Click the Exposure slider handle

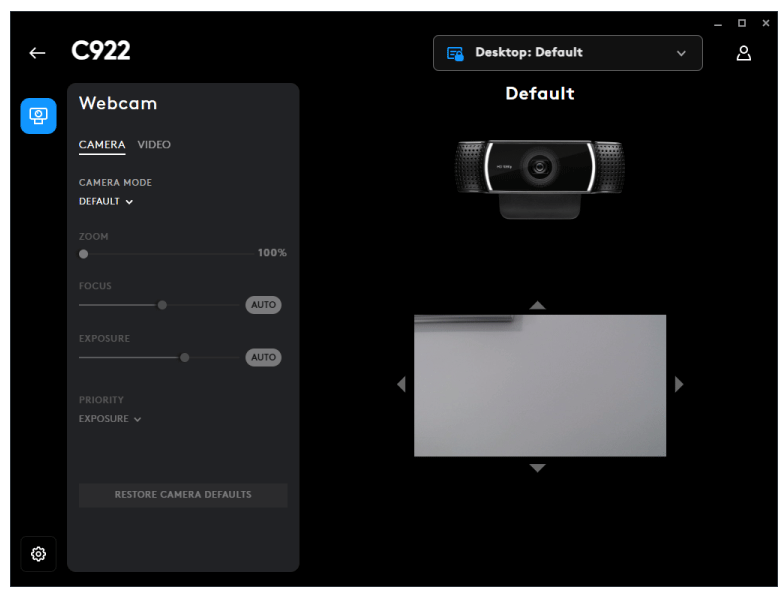point(184,358)
